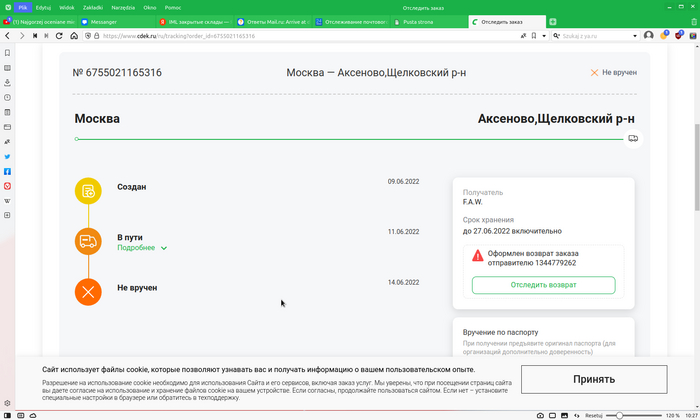Switch to the Messenger tab
Viewport: 700px width, 420px height.
116,21
